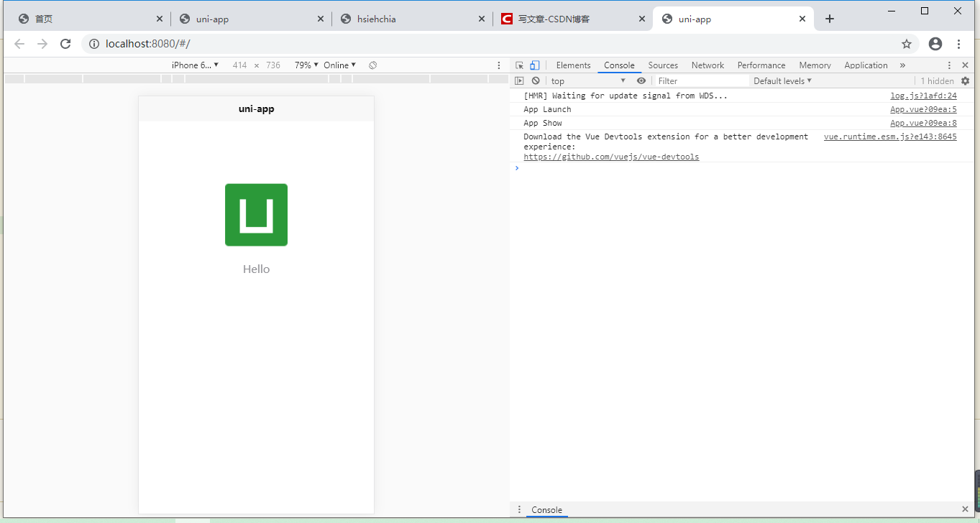Open the Application panel tab
The height and width of the screenshot is (523, 980).
pos(866,65)
